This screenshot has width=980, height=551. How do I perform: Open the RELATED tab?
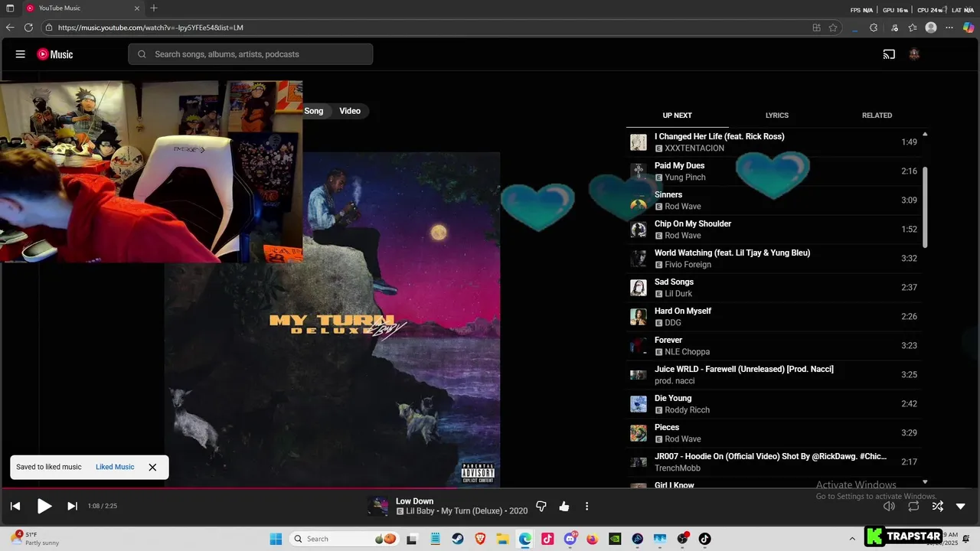point(877,116)
